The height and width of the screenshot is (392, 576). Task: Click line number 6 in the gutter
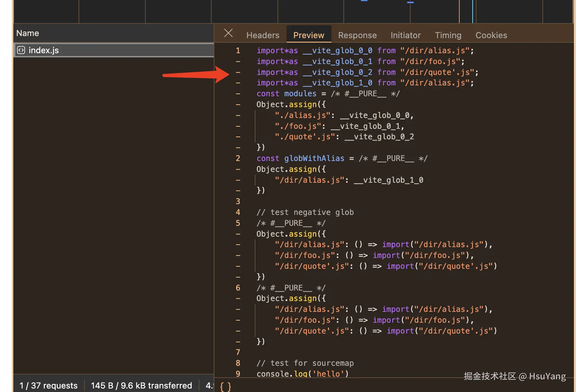click(x=238, y=288)
